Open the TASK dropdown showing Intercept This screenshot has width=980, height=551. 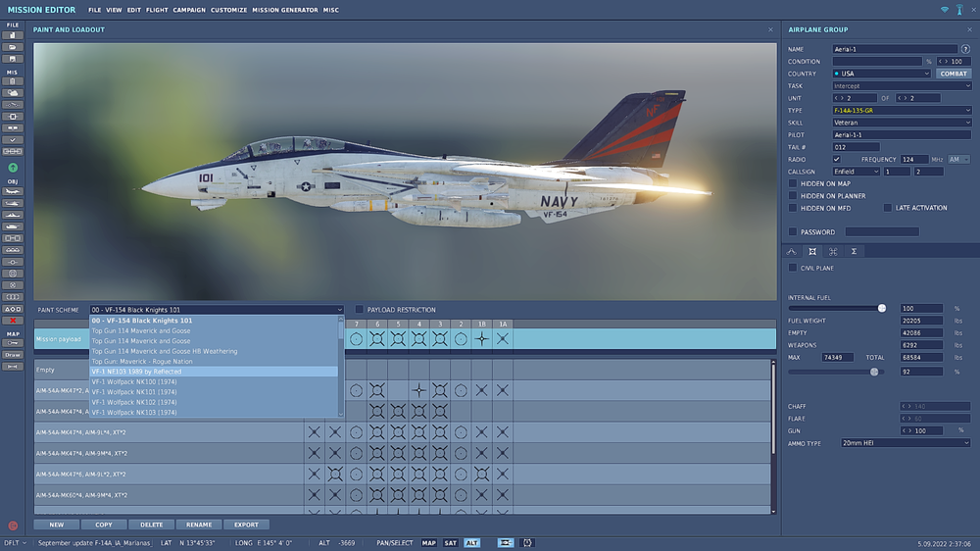click(x=902, y=85)
